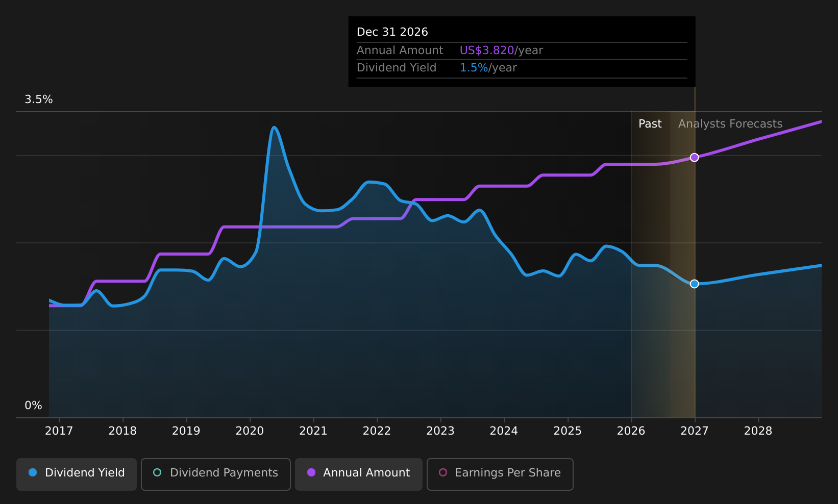Click the 'Analysts Forecasts' region label
Viewport: 838px width, 504px height.
(730, 123)
